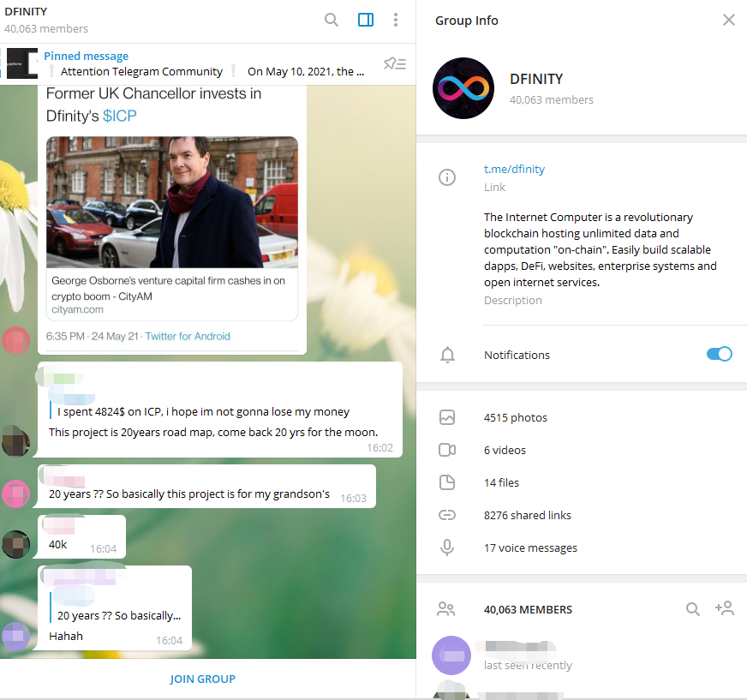
Task: Open the t.me/dfinity link
Action: pyautogui.click(x=514, y=169)
